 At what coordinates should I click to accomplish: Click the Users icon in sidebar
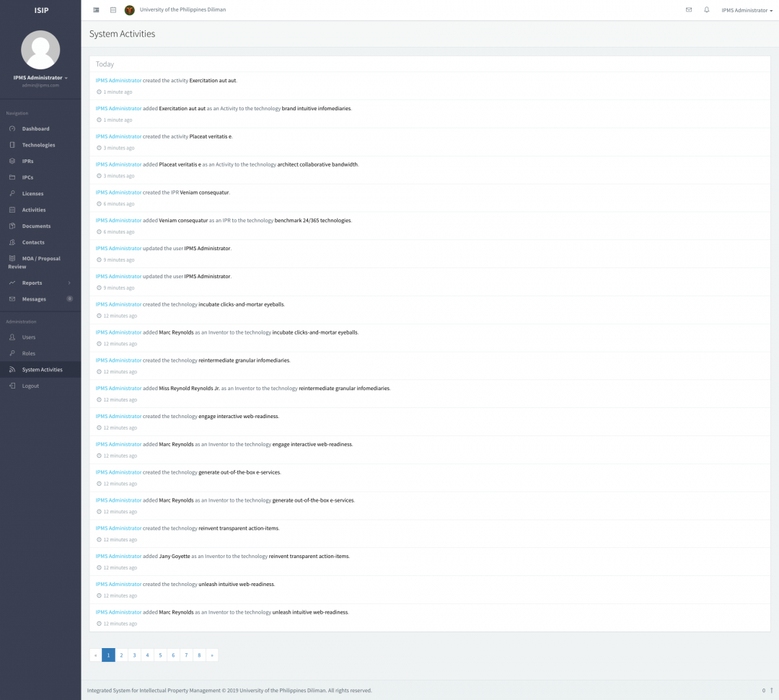[12, 337]
